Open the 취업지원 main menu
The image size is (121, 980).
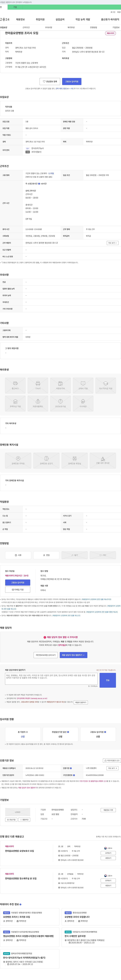(40, 19)
